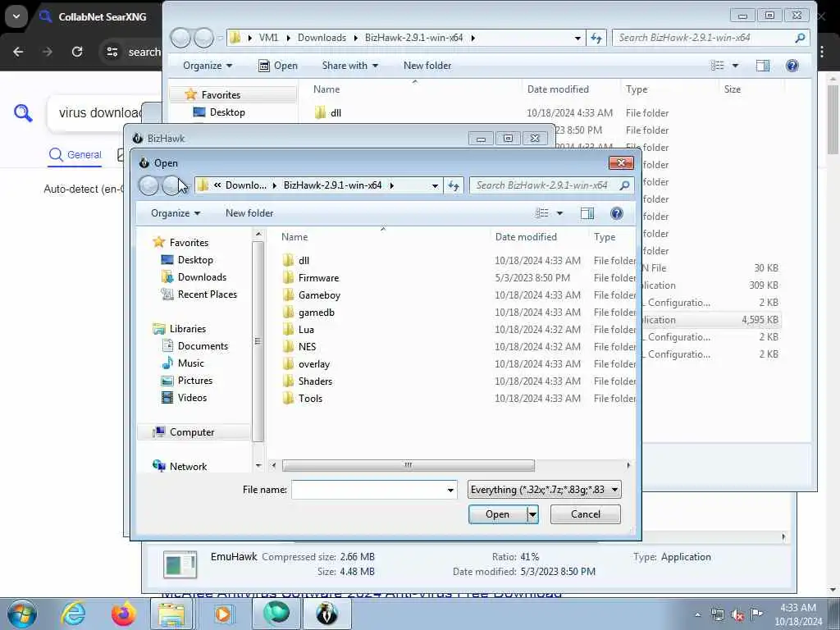Select the overlay folder icon

click(289, 363)
